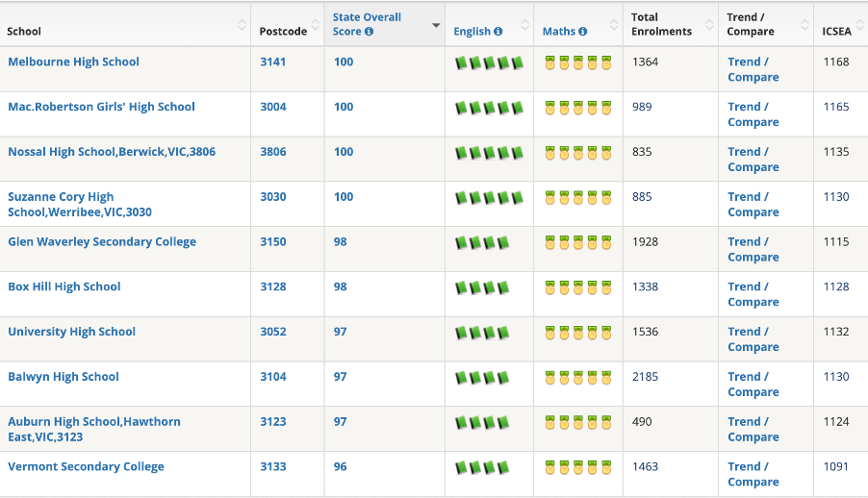Sort by ICSEA column sort arrows

click(x=859, y=25)
